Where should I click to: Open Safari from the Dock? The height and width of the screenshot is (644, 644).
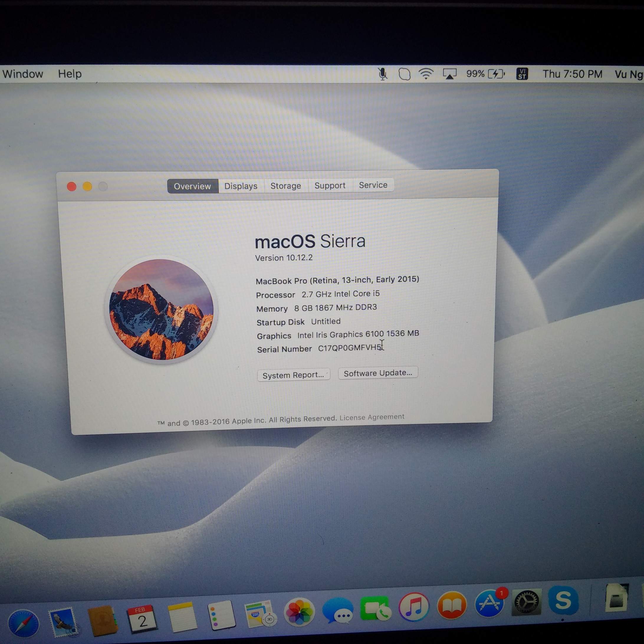click(23, 623)
